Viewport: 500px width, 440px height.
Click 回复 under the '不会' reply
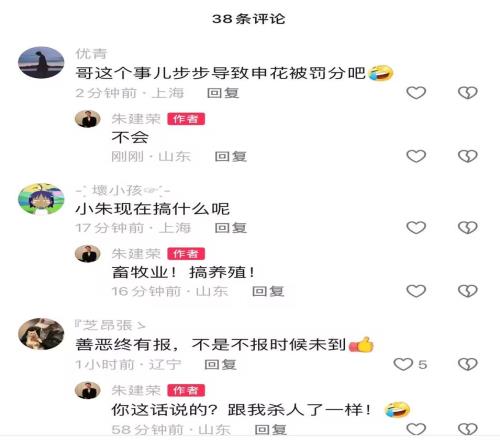coord(231,156)
